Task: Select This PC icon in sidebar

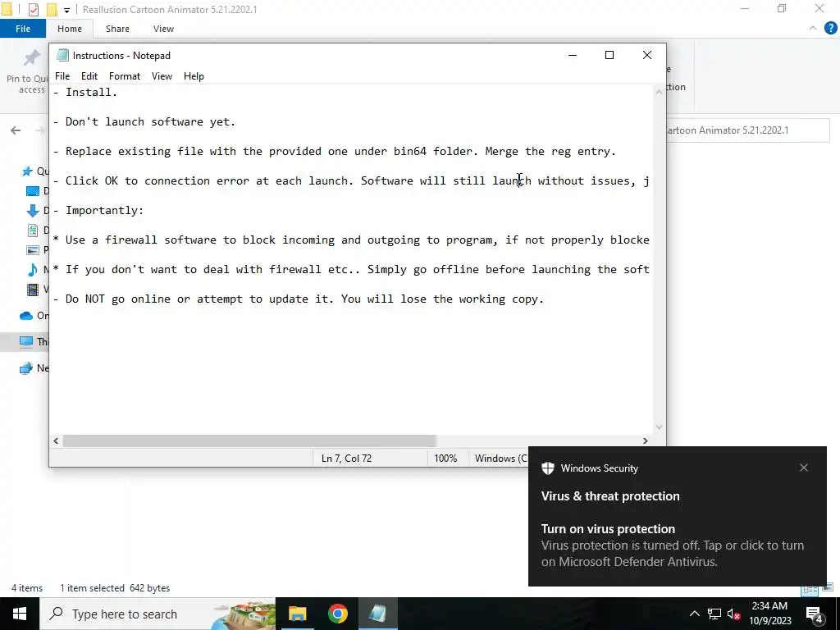Action: [26, 342]
